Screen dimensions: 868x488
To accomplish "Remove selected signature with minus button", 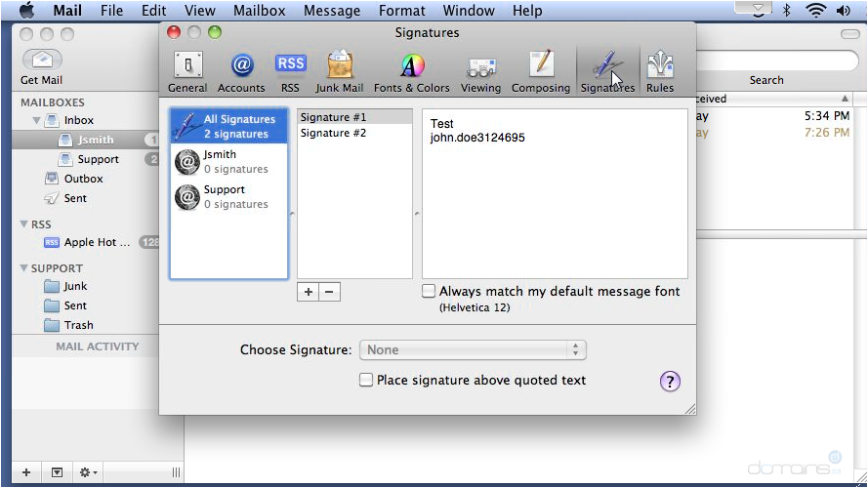I will click(329, 292).
